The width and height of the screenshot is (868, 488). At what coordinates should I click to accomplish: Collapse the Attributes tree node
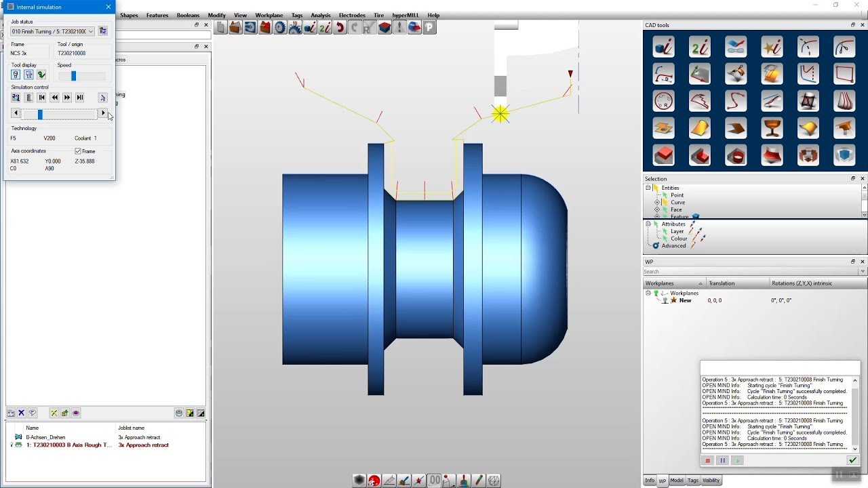[x=648, y=224]
